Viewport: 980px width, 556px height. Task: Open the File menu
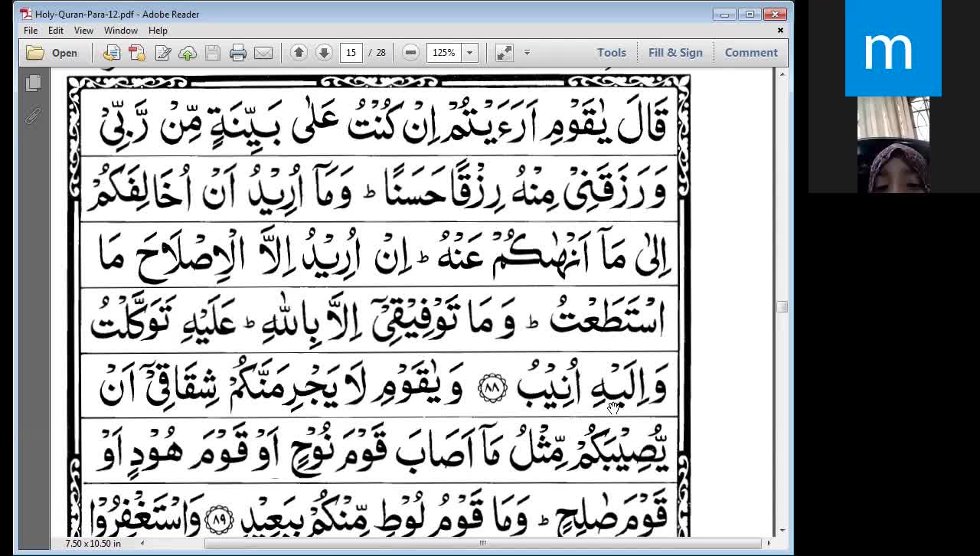[x=31, y=31]
